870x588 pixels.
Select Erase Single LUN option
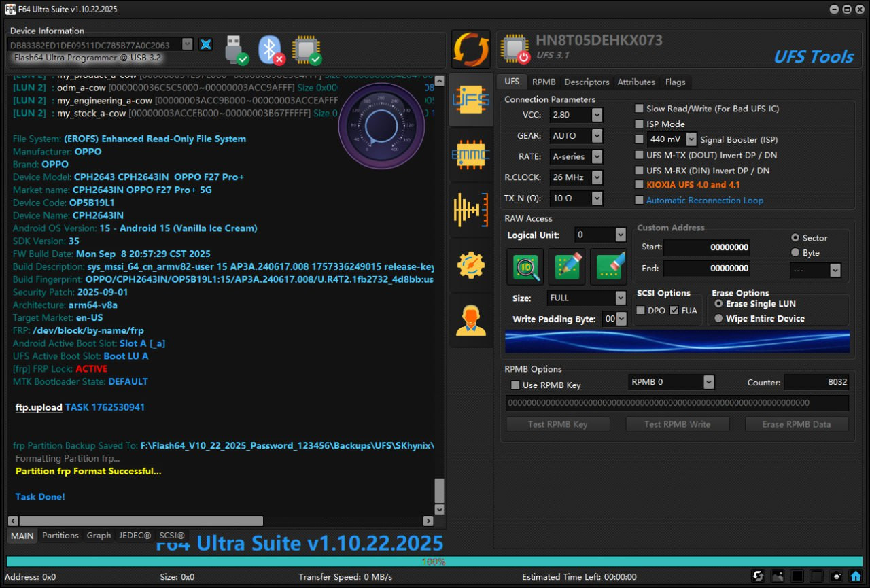[x=718, y=304]
